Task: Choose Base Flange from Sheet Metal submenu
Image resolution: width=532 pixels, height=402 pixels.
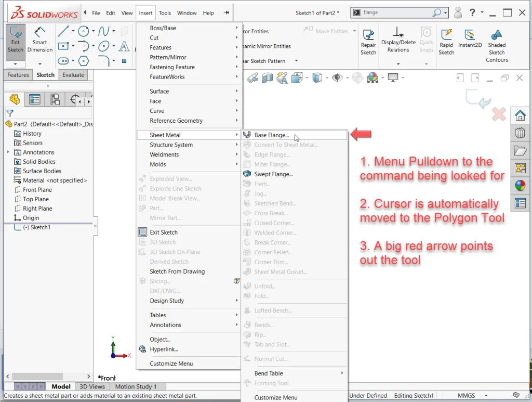Action: point(271,135)
